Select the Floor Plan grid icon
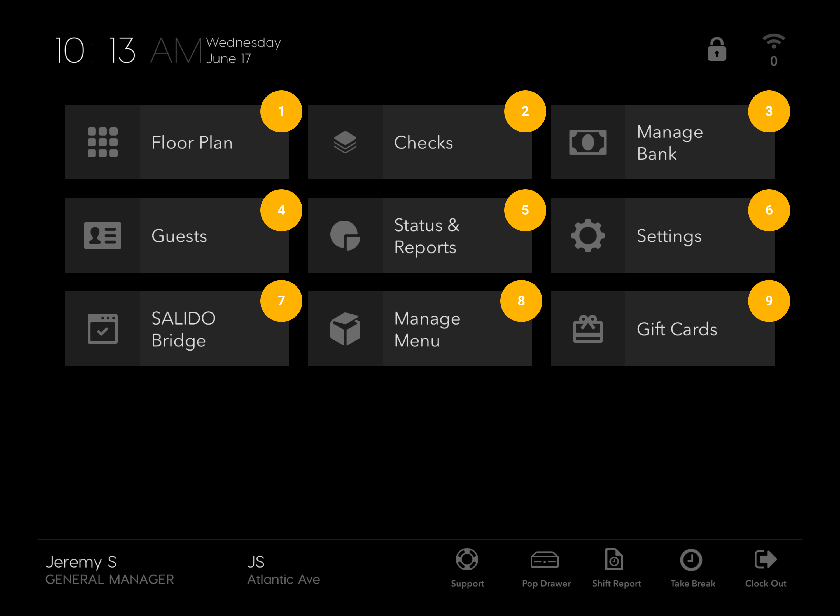This screenshot has height=616, width=840. (102, 143)
